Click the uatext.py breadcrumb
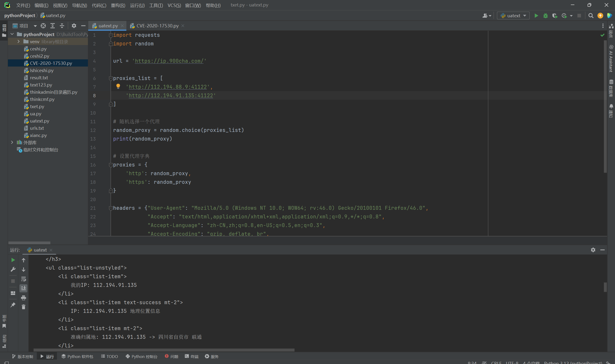This screenshot has height=364, width=615. [53, 15]
